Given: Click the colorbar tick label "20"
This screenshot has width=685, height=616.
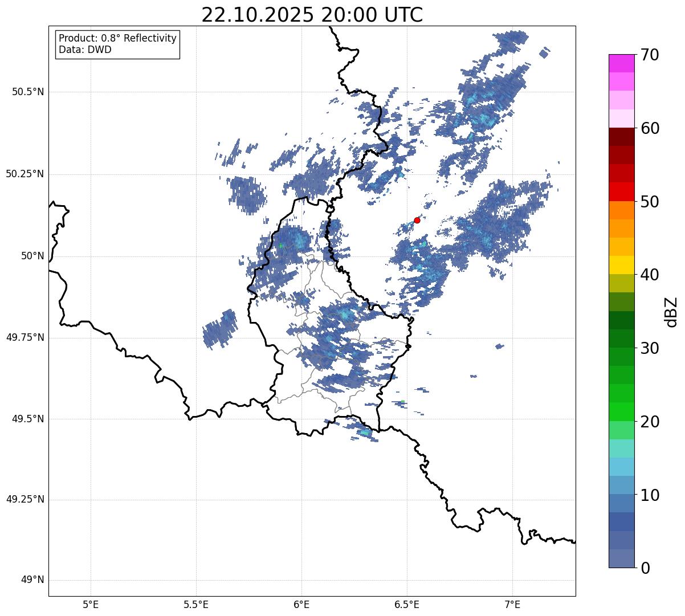Looking at the screenshot, I should point(650,422).
